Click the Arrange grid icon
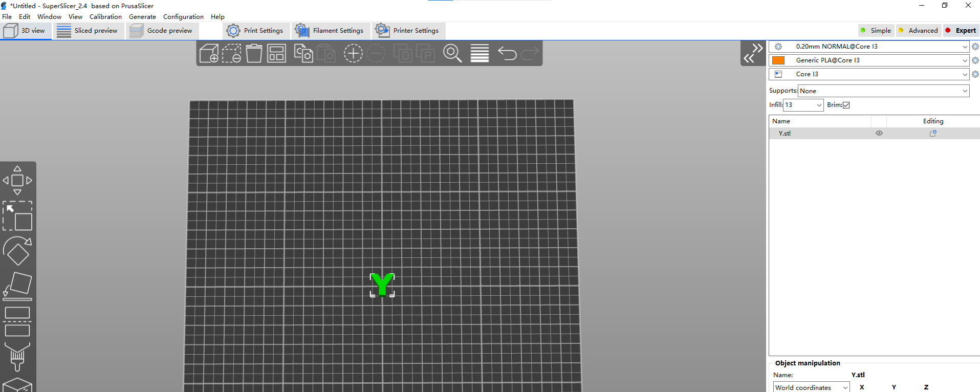This screenshot has height=392, width=980. click(276, 53)
